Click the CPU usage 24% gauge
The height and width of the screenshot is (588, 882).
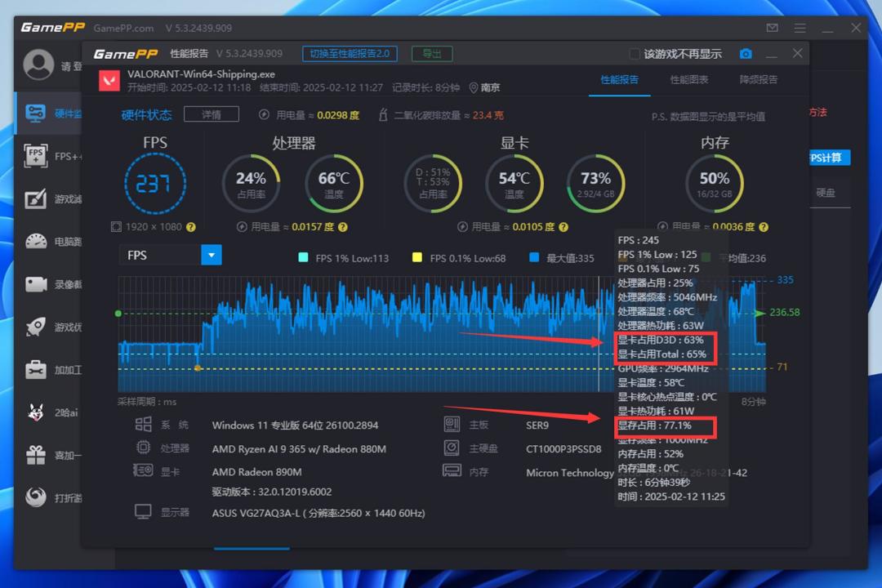point(251,184)
